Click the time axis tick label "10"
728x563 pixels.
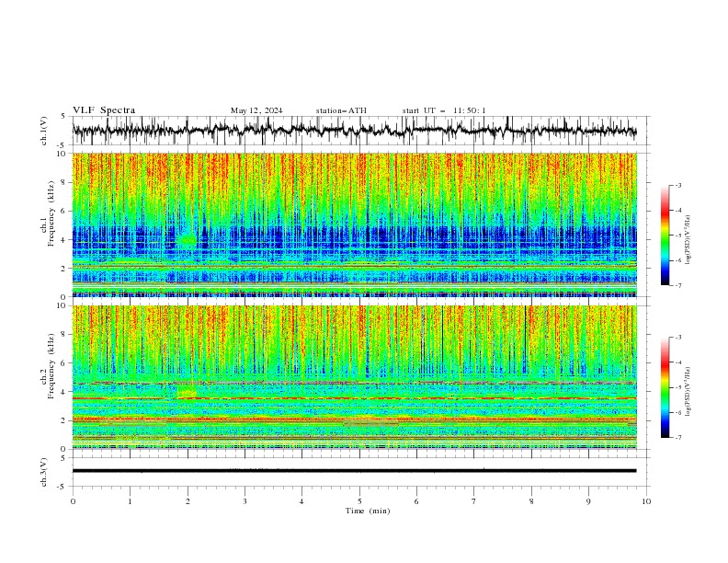(x=646, y=501)
